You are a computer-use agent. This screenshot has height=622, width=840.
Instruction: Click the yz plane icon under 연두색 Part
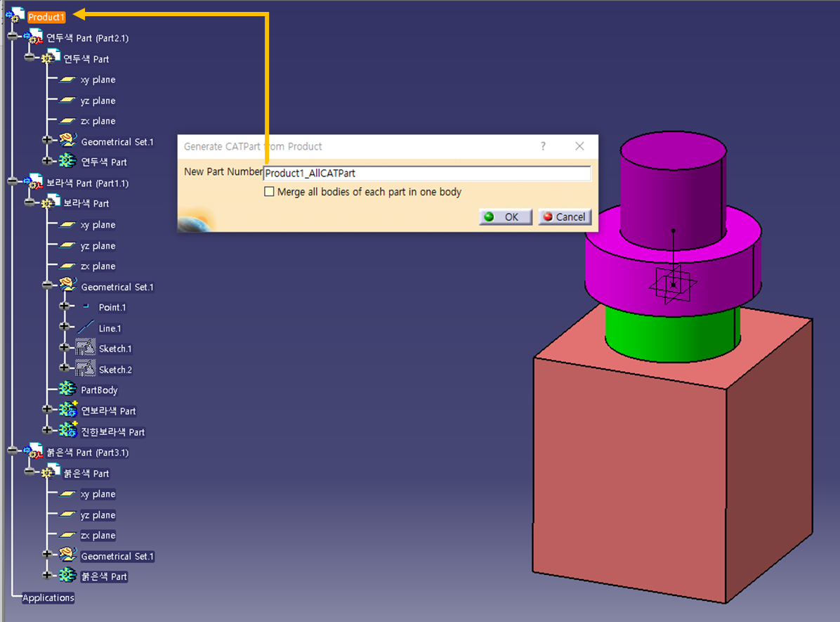[x=67, y=101]
